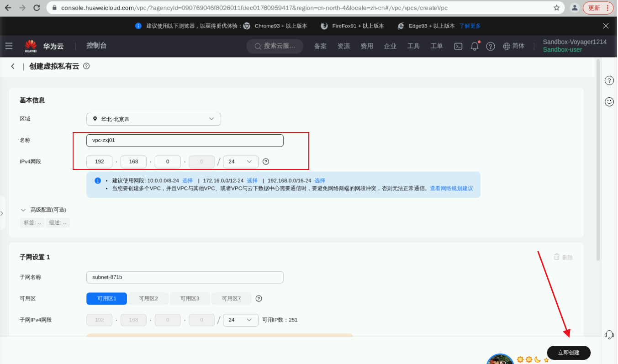Open the 资源 menu
The width and height of the screenshot is (618, 364).
pos(343,46)
